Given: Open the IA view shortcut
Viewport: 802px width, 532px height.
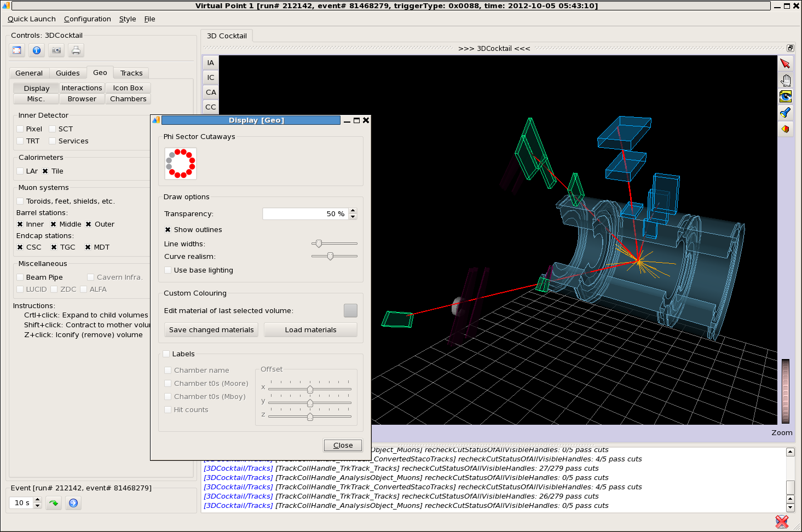Looking at the screenshot, I should [211, 62].
